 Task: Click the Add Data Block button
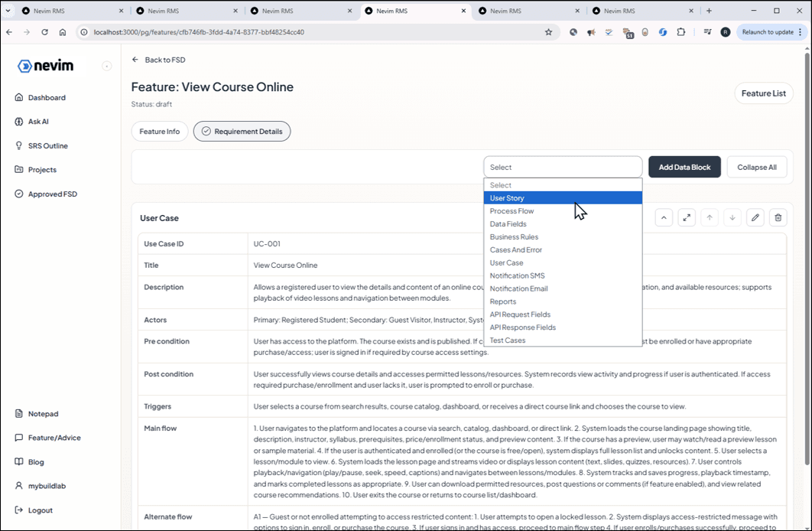(684, 167)
